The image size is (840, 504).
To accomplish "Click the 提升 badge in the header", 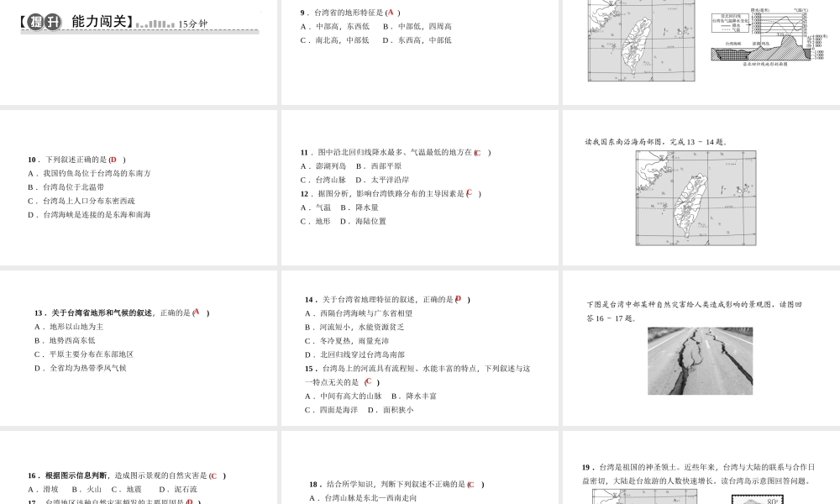I will tap(45, 22).
